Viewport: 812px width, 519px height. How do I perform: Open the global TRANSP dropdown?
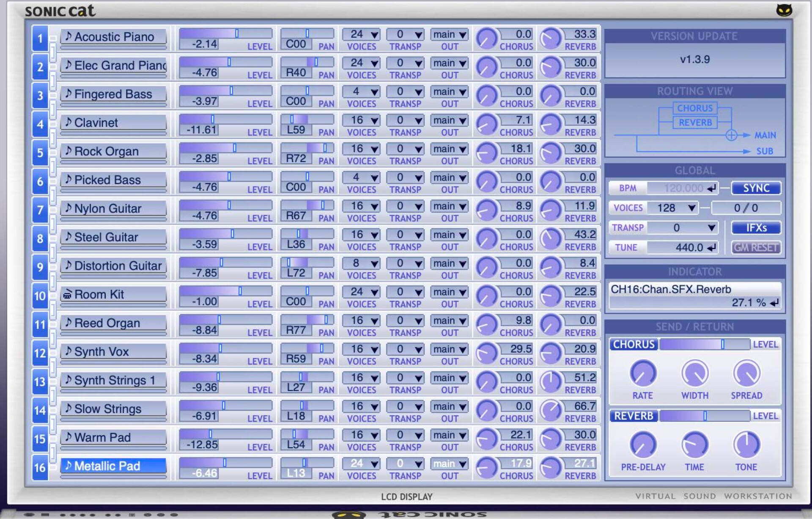pos(683,228)
